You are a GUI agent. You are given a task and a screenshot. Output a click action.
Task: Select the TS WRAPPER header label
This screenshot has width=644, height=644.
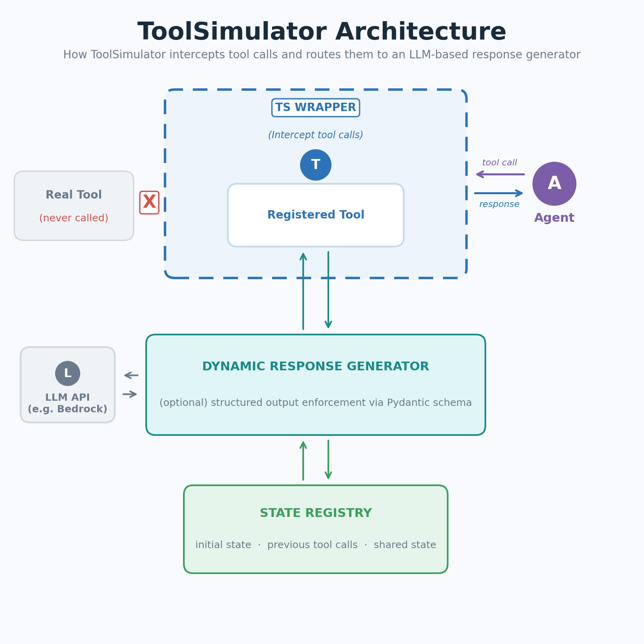[315, 107]
